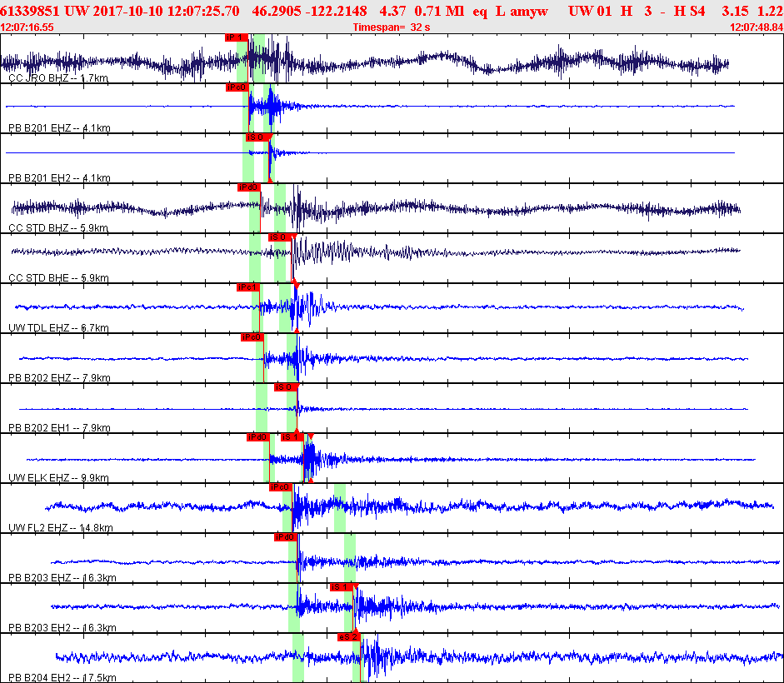784x683 pixels.
Task: Select the iS 0 pick flag on PB B201 EH2
Action: point(257,137)
